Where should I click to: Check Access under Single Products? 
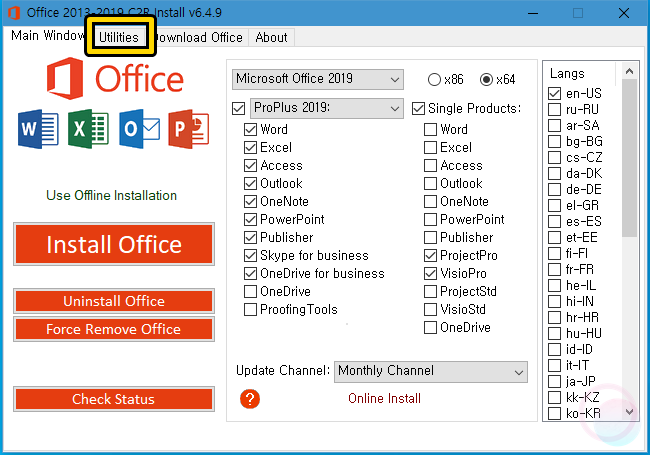coord(430,165)
